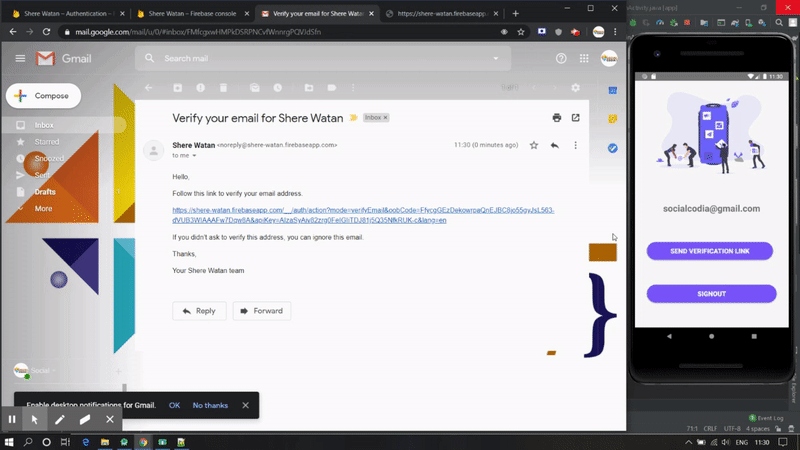Viewport: 800px width, 450px height.
Task: Reload the Gmail page
Action: (x=46, y=32)
